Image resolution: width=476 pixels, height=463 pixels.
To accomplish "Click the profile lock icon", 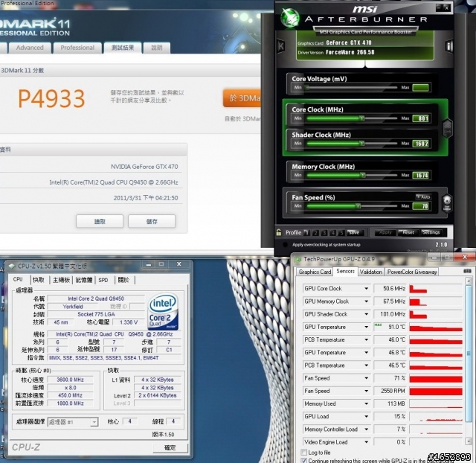I will 279,232.
